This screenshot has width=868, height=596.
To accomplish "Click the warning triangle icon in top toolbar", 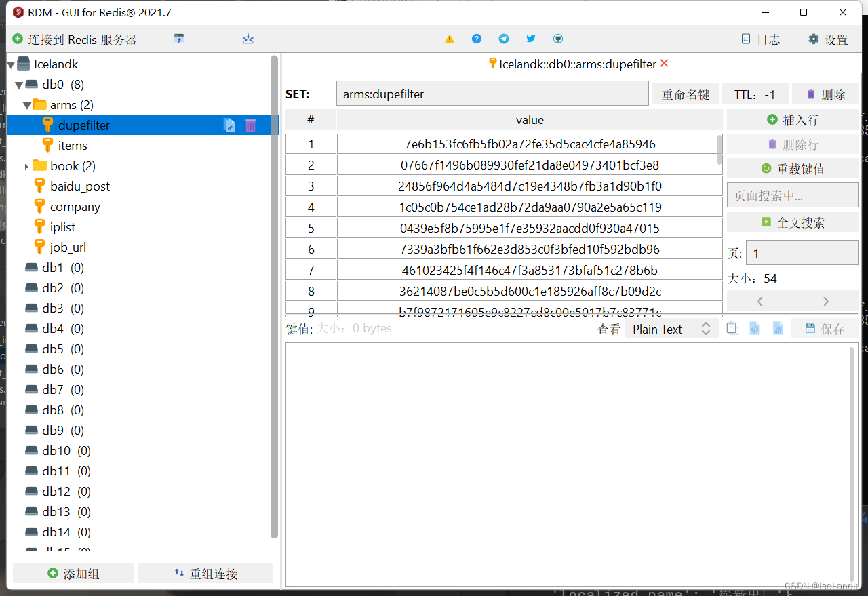I will pos(450,39).
